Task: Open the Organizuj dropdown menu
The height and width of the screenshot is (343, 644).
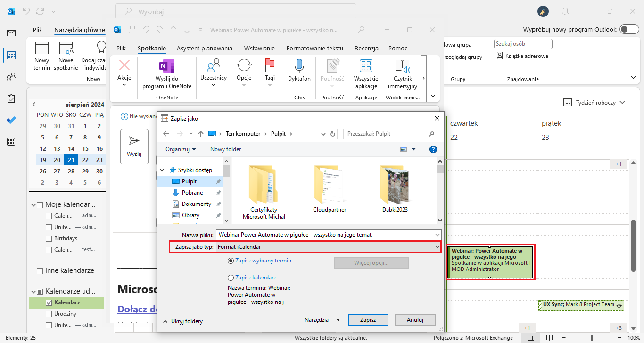Action: (181, 149)
